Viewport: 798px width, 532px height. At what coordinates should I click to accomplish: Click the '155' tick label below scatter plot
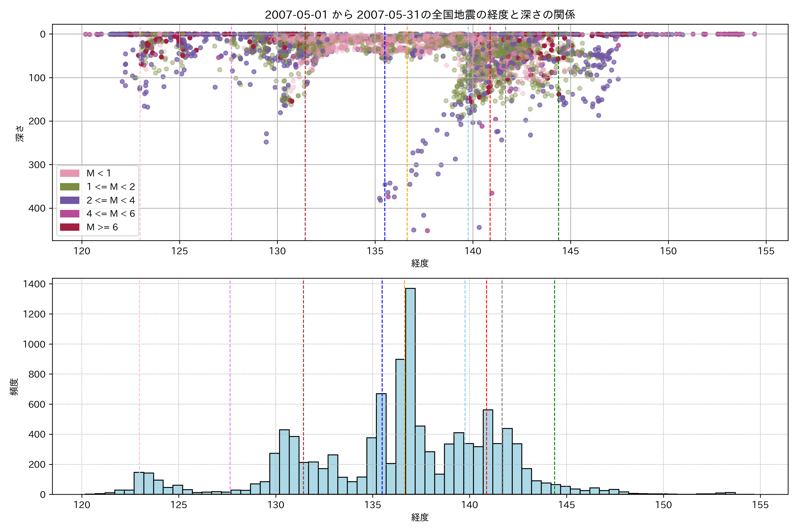(766, 251)
